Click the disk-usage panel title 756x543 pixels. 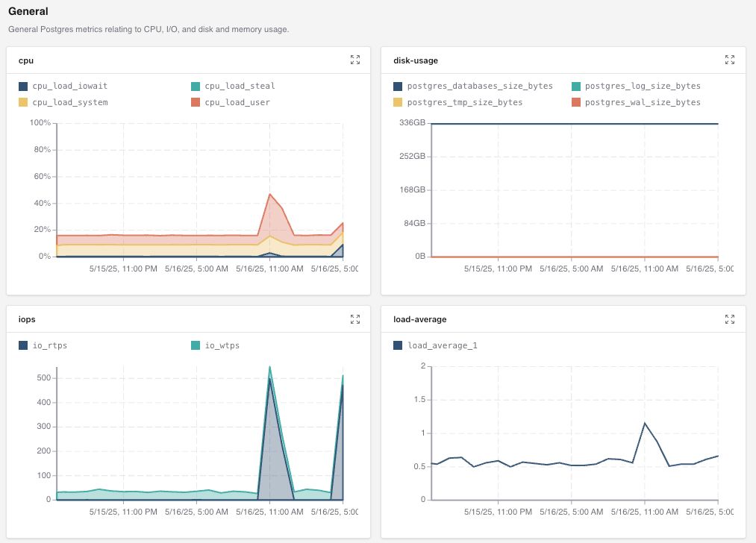coord(416,60)
